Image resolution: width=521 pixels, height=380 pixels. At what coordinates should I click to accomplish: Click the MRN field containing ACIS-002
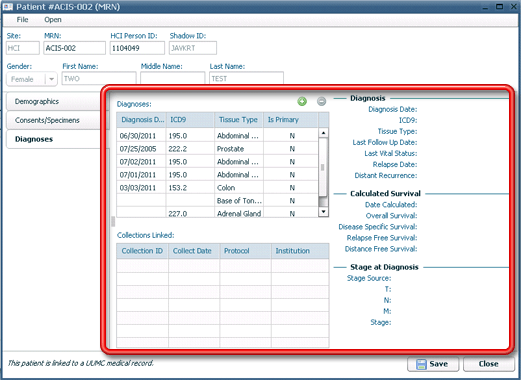coord(75,48)
